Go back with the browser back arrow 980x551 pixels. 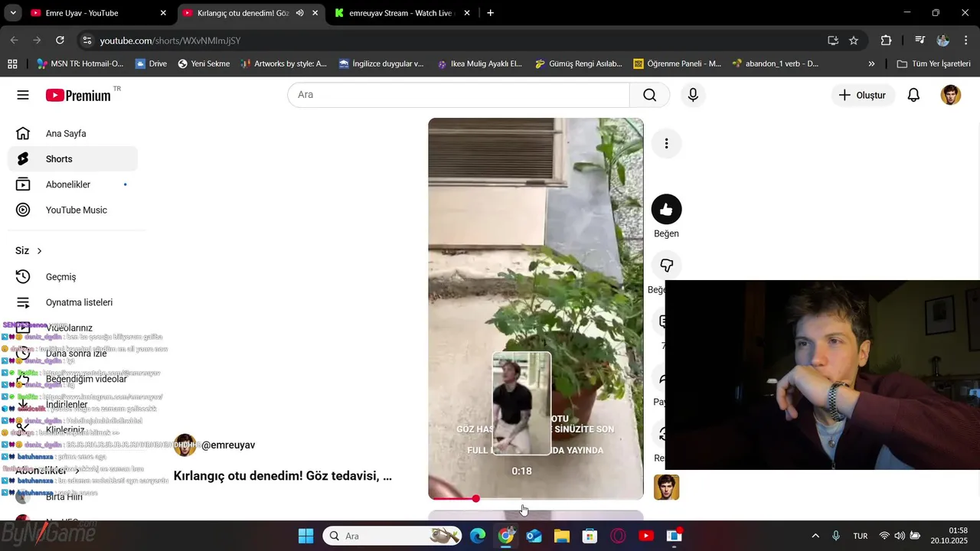pyautogui.click(x=15, y=40)
